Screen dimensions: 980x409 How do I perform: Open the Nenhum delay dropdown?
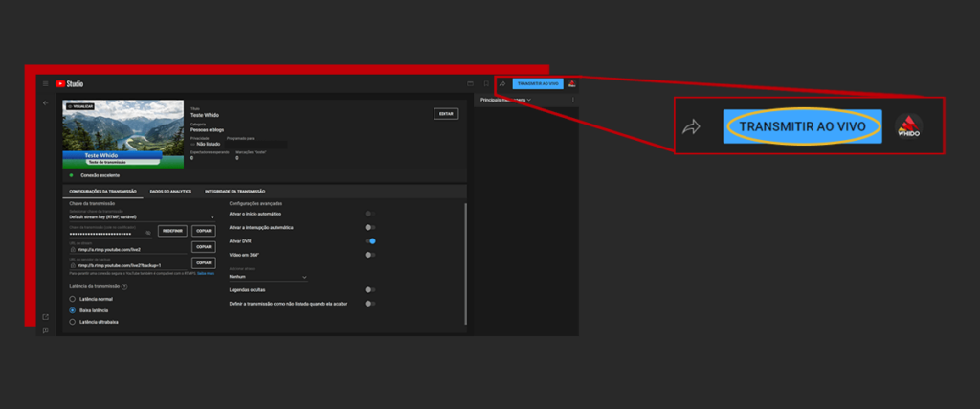pyautogui.click(x=269, y=277)
